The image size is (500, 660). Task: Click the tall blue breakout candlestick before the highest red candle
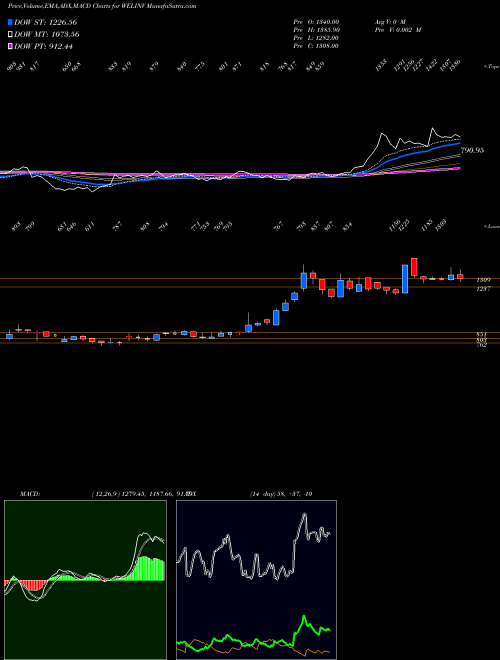(x=405, y=279)
